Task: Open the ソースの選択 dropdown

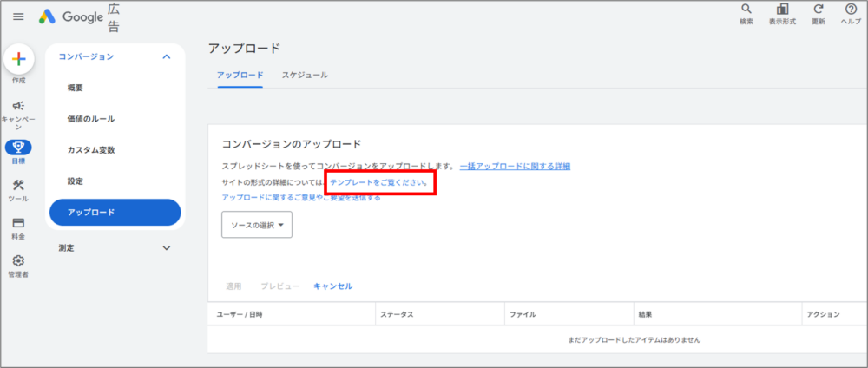Action: (257, 225)
